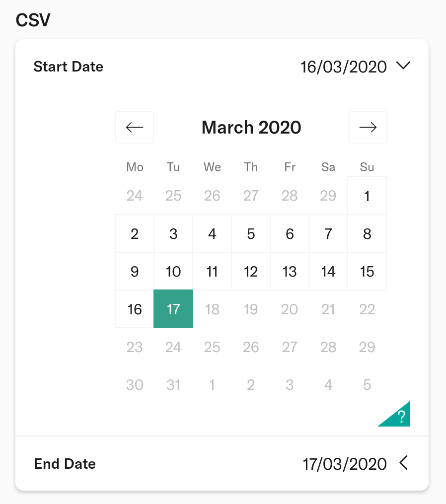Select day 13 on Friday column
Image resolution: width=446 pixels, height=504 pixels.
click(290, 271)
